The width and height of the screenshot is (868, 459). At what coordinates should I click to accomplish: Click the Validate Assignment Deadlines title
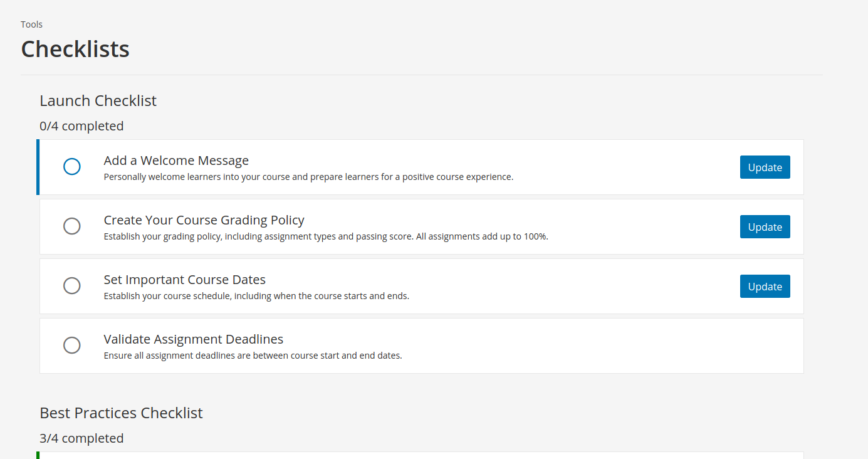tap(193, 339)
